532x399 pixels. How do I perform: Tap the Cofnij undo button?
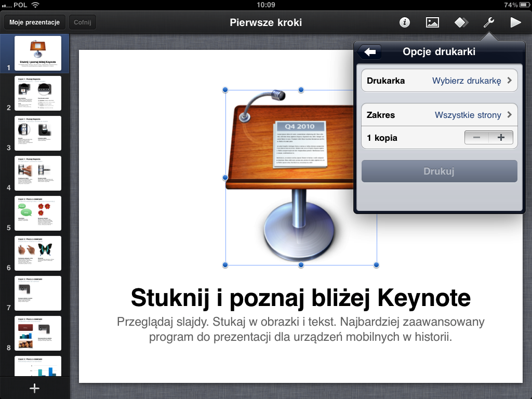pos(83,22)
